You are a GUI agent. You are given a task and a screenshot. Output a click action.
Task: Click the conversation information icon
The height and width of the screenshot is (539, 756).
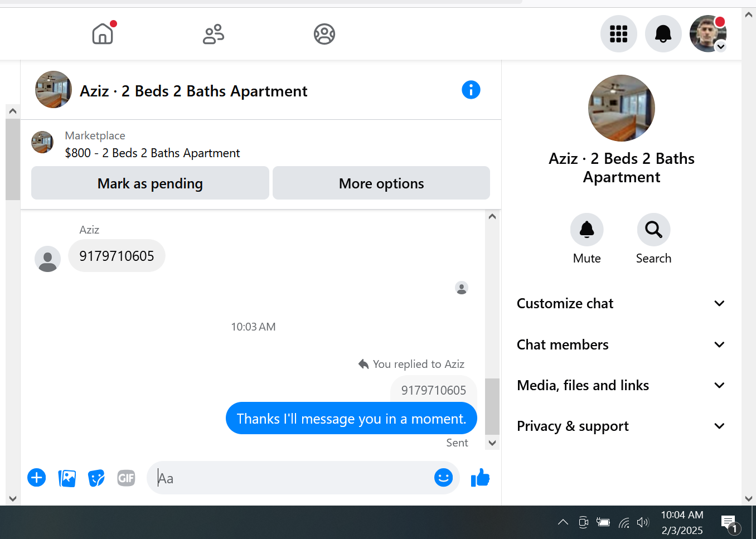(471, 90)
